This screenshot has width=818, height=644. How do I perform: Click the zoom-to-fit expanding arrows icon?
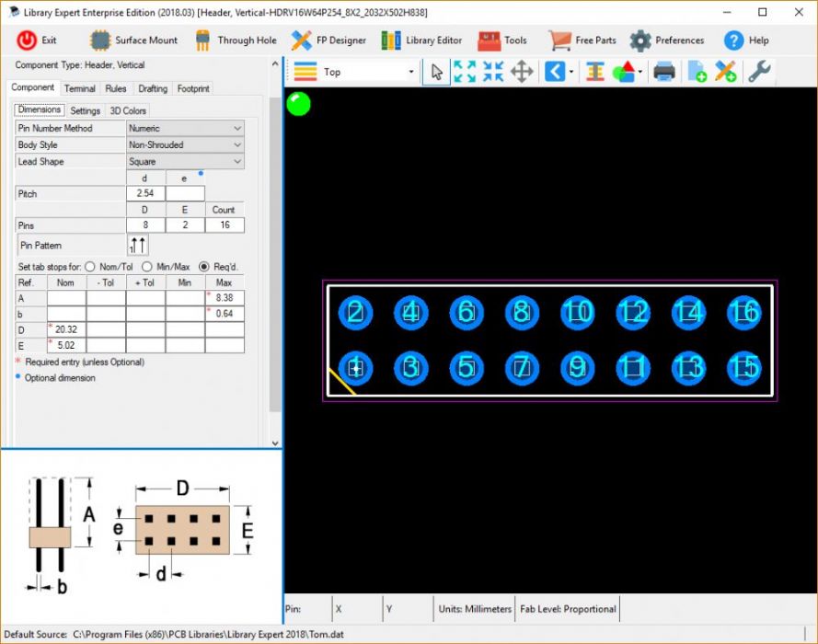click(465, 72)
